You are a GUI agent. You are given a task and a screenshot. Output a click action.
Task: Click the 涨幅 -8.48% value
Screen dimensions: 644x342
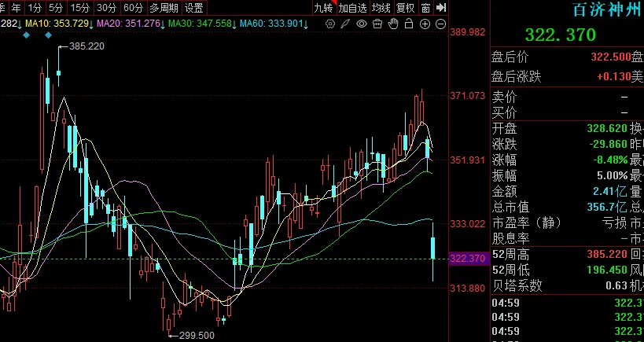(x=610, y=160)
